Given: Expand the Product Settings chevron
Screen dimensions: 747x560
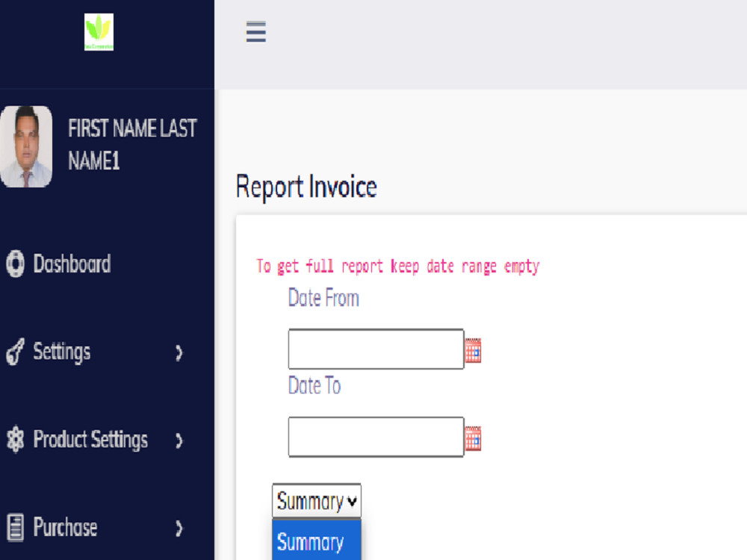Looking at the screenshot, I should tap(179, 441).
